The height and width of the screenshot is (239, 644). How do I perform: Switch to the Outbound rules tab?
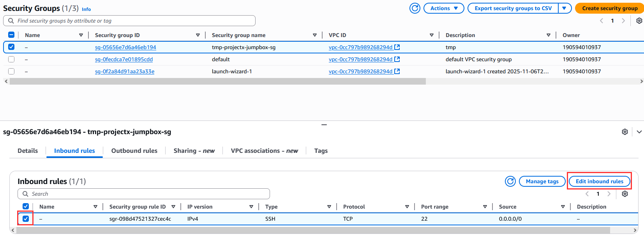pyautogui.click(x=134, y=151)
